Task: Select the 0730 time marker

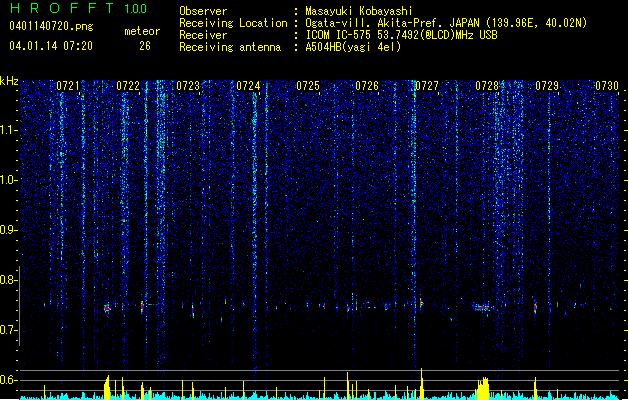Action: click(x=607, y=86)
